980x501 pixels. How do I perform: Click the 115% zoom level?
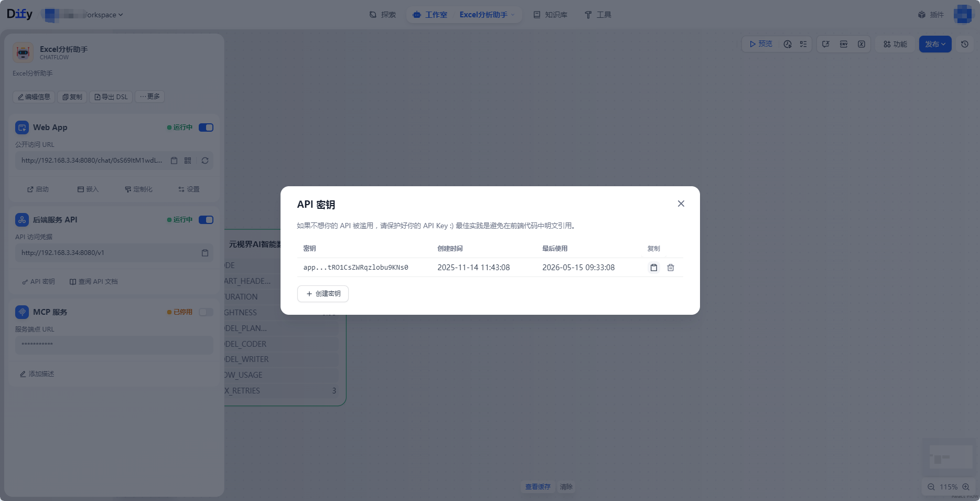click(x=949, y=487)
